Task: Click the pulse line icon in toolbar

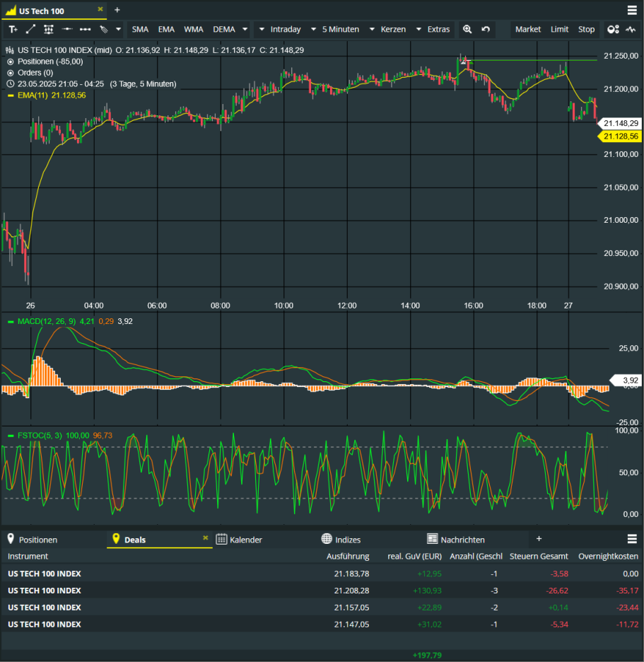Action: tap(631, 29)
